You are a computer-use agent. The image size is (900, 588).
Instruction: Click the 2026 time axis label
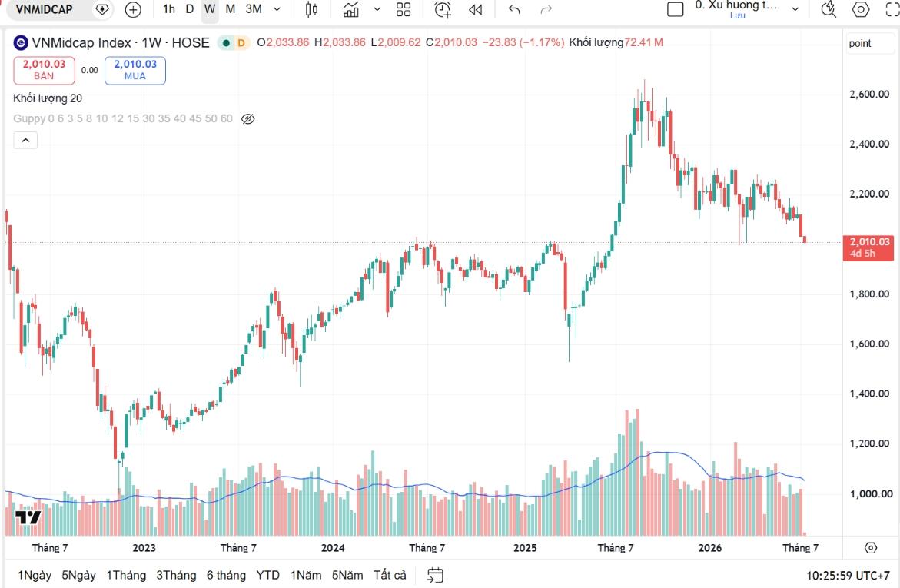[x=710, y=548]
